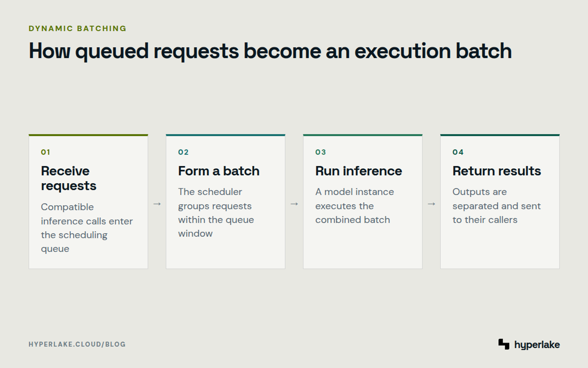The height and width of the screenshot is (368, 588).
Task: Click the text 'Compatible inference calls enter the scheduling queue'
Action: 87,228
